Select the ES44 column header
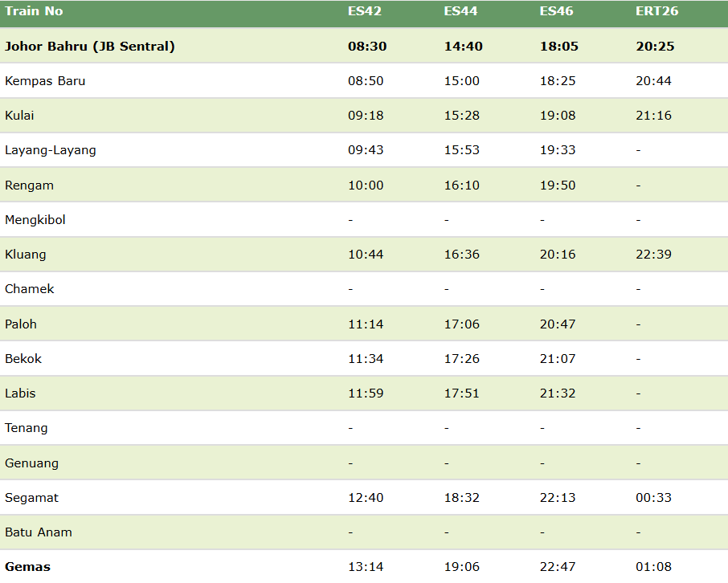728x583 pixels. [x=459, y=13]
